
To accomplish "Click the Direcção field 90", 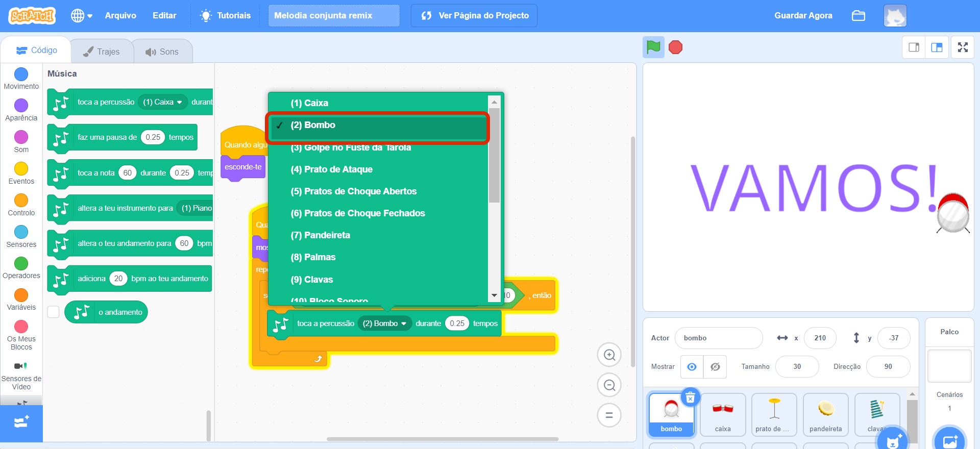I will coord(888,367).
